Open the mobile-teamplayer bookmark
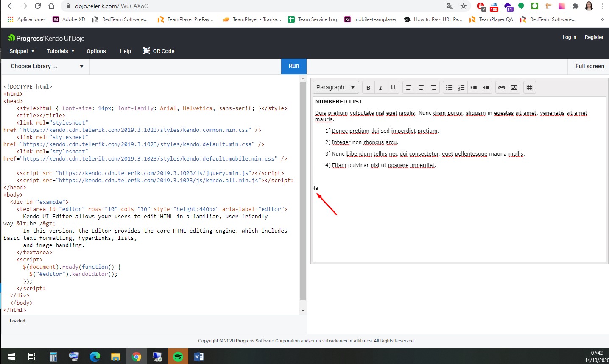This screenshot has height=364, width=609. [371, 19]
